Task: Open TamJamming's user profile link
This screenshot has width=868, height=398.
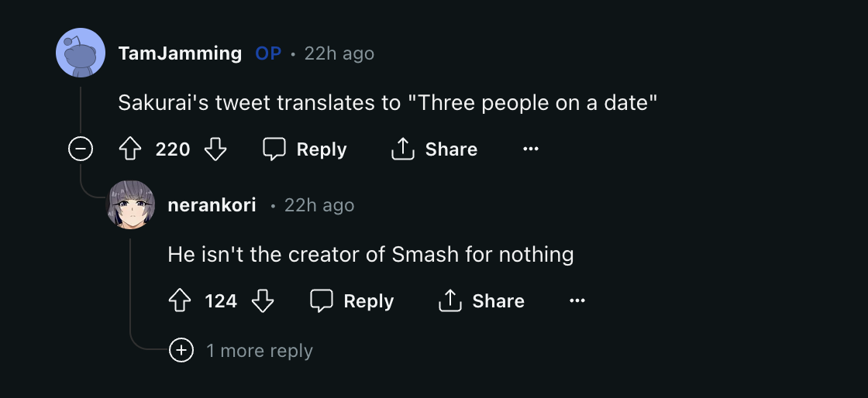Action: pos(180,53)
